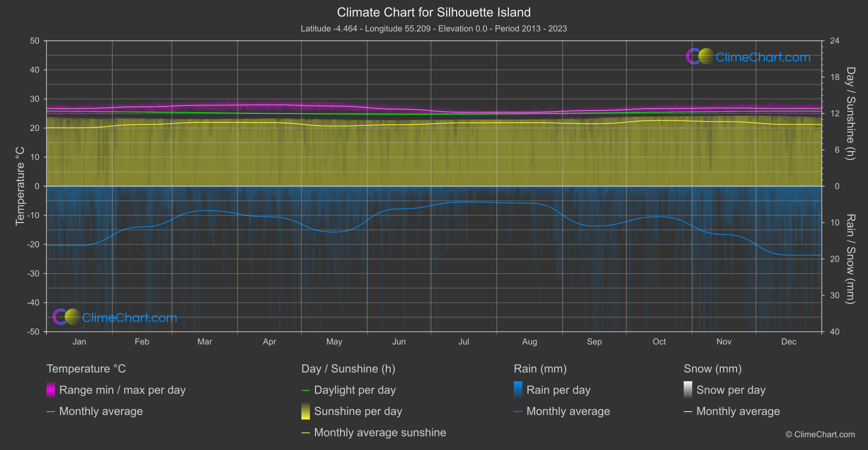Click the 'Sep' month label on x-axis
This screenshot has width=868, height=450.
pyautogui.click(x=594, y=341)
